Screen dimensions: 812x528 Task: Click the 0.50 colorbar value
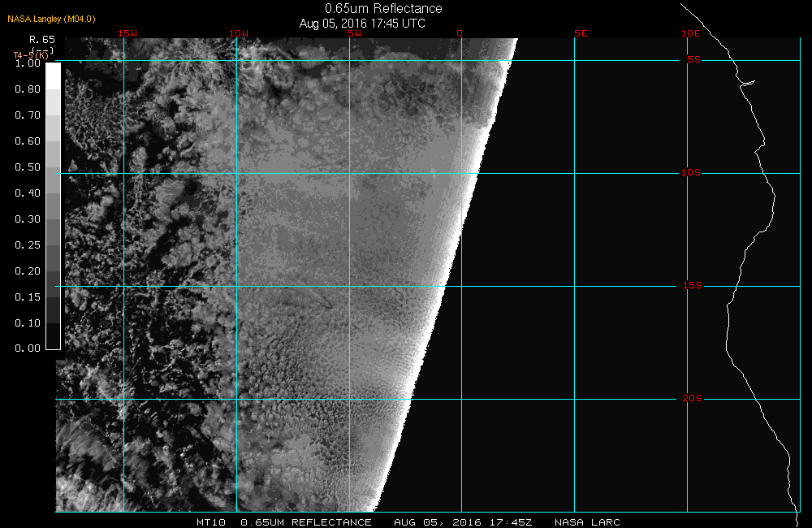tap(28, 167)
